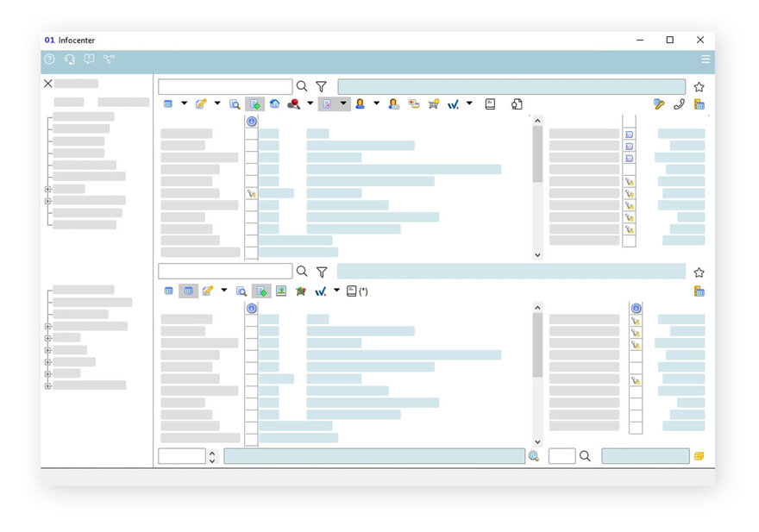Screen dimensions: 759x532
Task: Click the key icon near the phone icon
Action: [x=659, y=104]
